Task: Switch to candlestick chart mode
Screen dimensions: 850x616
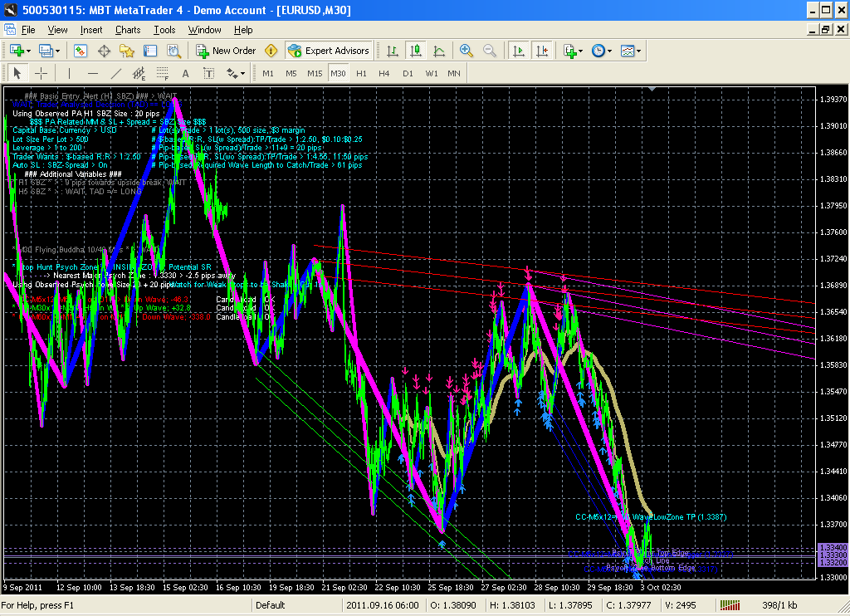Action: (417, 51)
